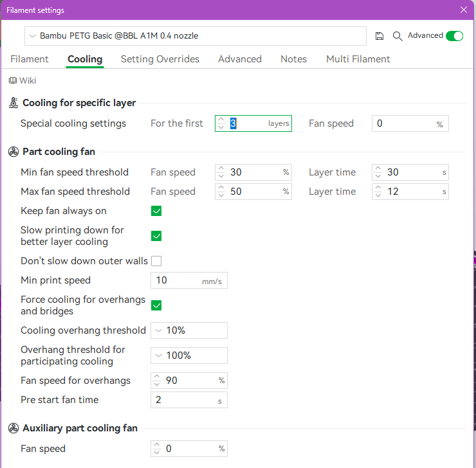Open the Multi Filament tab
Screen dimensions: 476x468
[x=358, y=59]
